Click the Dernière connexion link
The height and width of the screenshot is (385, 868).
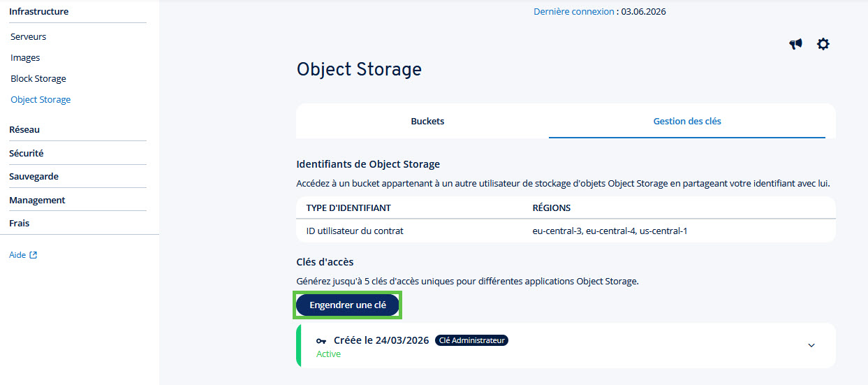coord(574,11)
